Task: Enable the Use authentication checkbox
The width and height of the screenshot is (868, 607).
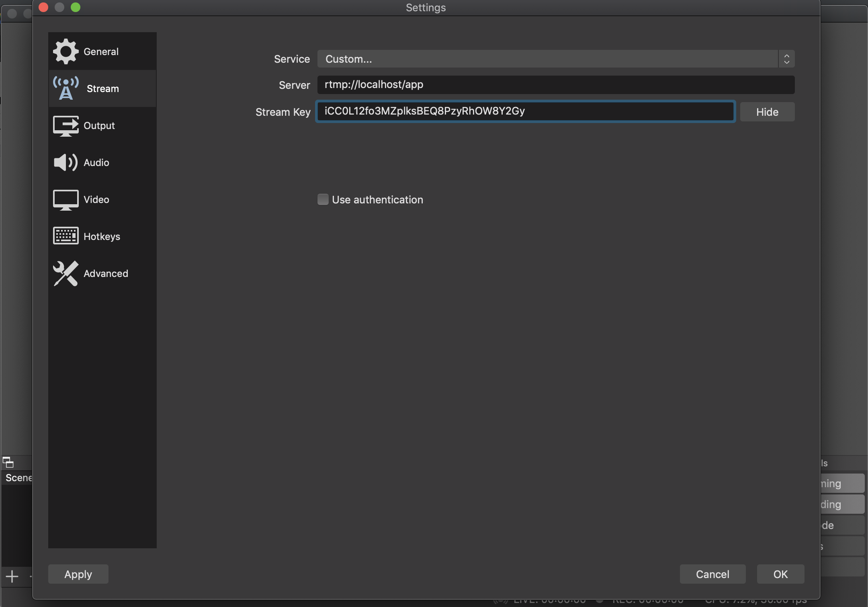Action: pyautogui.click(x=323, y=199)
